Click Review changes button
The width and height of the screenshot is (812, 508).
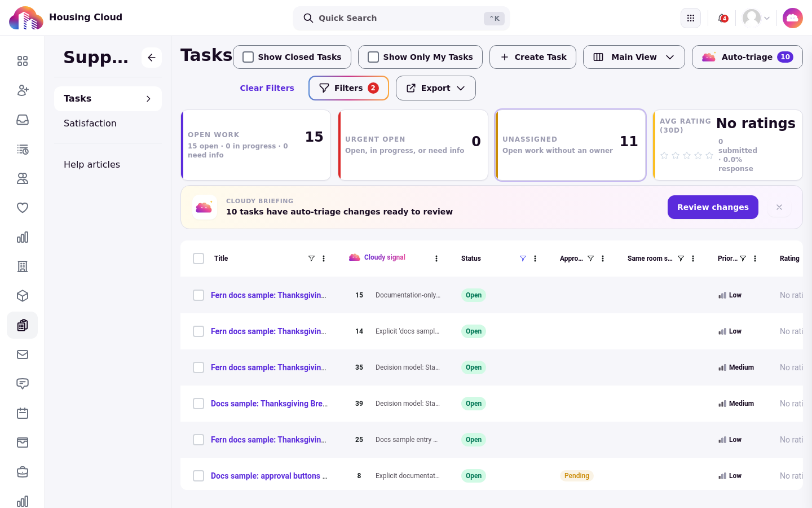[x=713, y=207]
